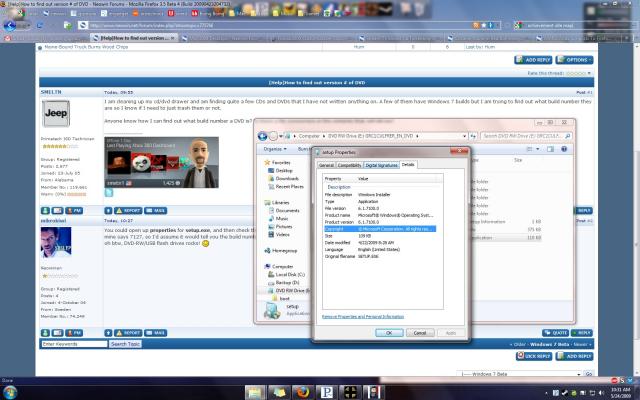Click Explorer window forward navigation arrow
Viewport: 640px width, 400px height.
point(273,136)
